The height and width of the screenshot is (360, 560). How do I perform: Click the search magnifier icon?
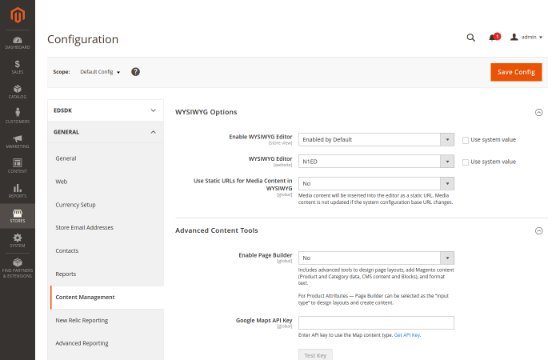pos(471,38)
